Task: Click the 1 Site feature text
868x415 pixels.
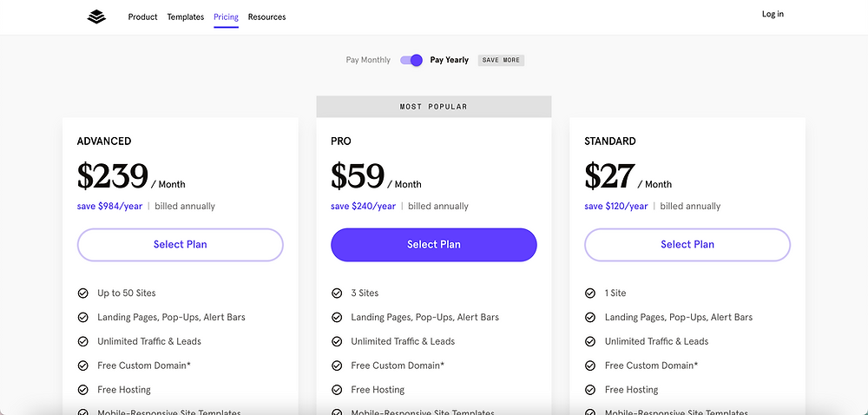Action: (615, 293)
